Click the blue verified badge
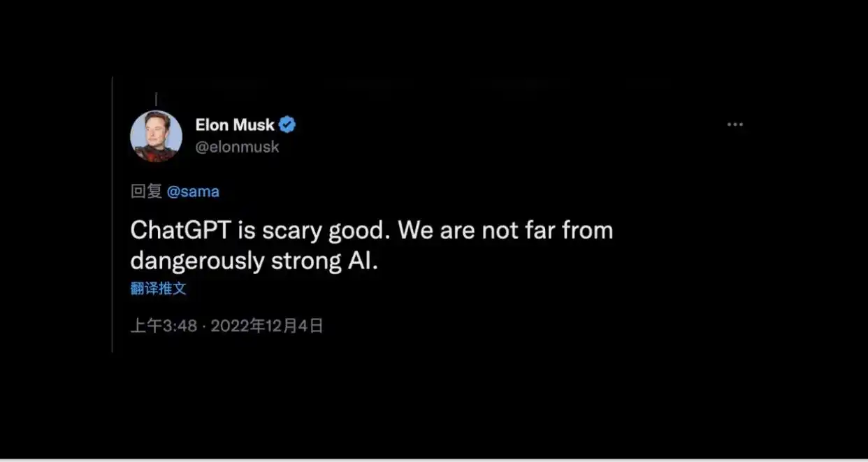This screenshot has height=462, width=868. click(287, 125)
